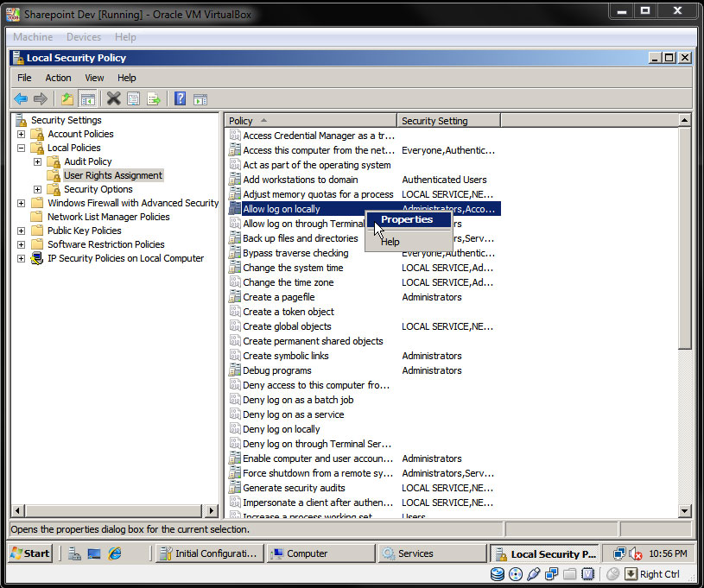This screenshot has height=588, width=704.
Task: Expand the Account Policies node
Action: (21, 134)
